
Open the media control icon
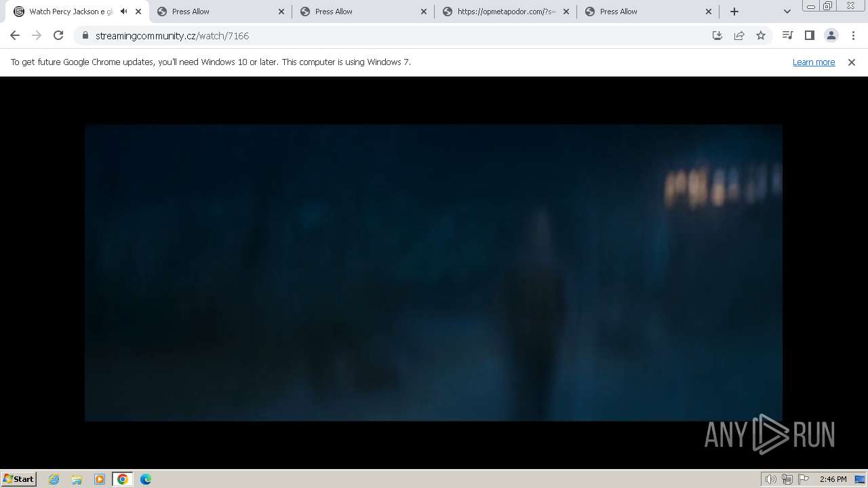click(787, 35)
